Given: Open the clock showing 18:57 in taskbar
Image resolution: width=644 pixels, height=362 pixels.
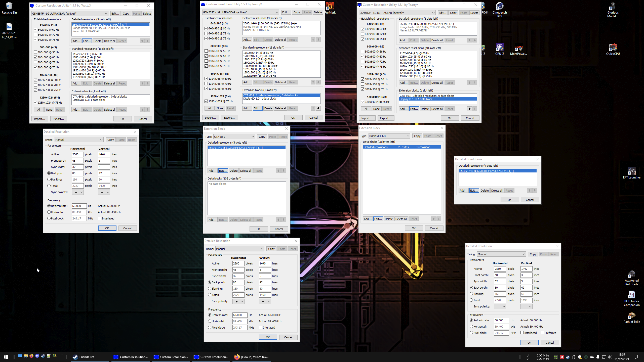Looking at the screenshot, I should tap(622, 357).
